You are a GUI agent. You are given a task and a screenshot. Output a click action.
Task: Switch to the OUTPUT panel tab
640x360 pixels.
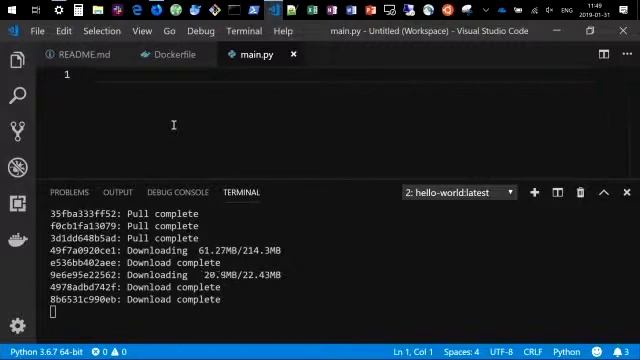118,192
